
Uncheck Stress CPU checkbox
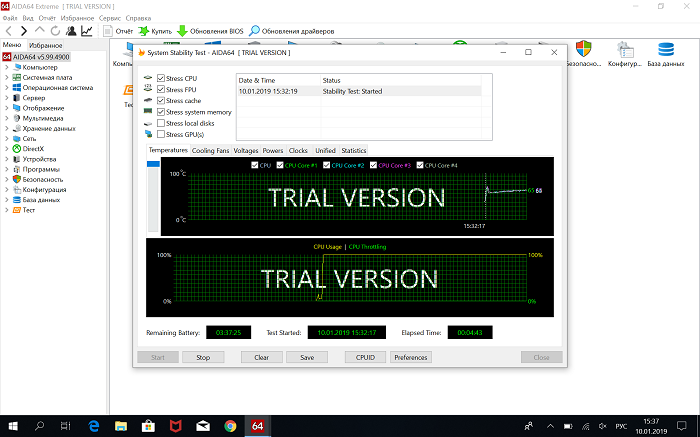[161, 78]
